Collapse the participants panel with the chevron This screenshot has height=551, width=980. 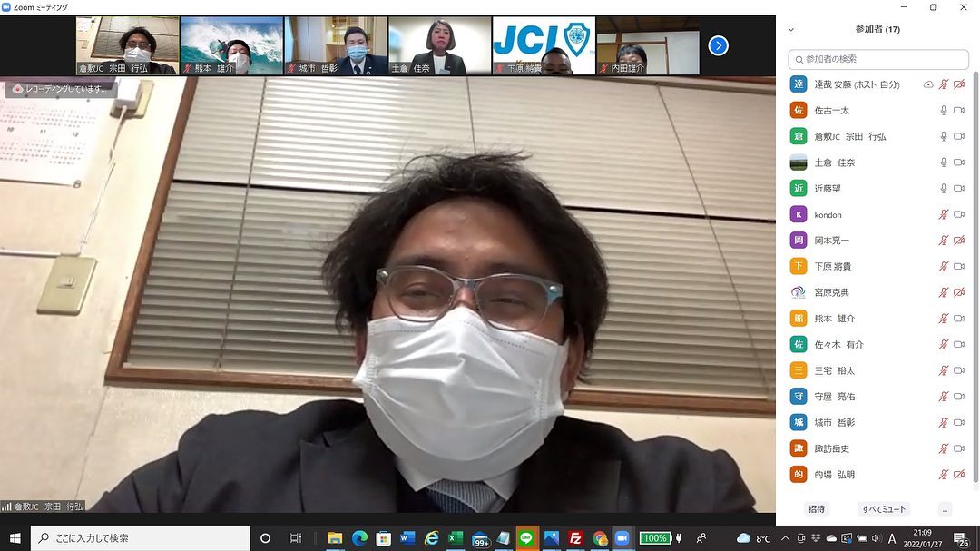click(791, 29)
